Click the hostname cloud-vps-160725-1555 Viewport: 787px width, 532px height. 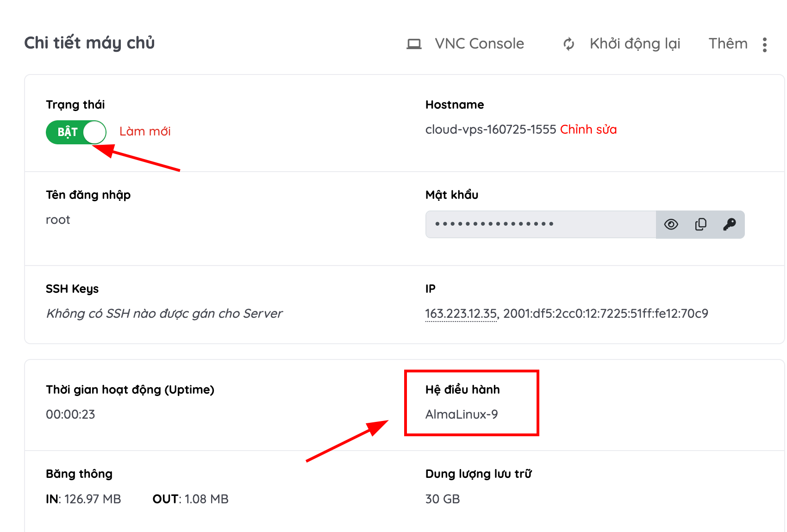point(490,130)
